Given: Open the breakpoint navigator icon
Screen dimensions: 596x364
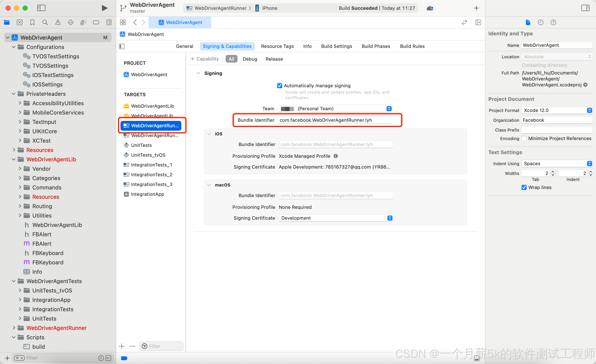Looking at the screenshot, I should pos(96,23).
